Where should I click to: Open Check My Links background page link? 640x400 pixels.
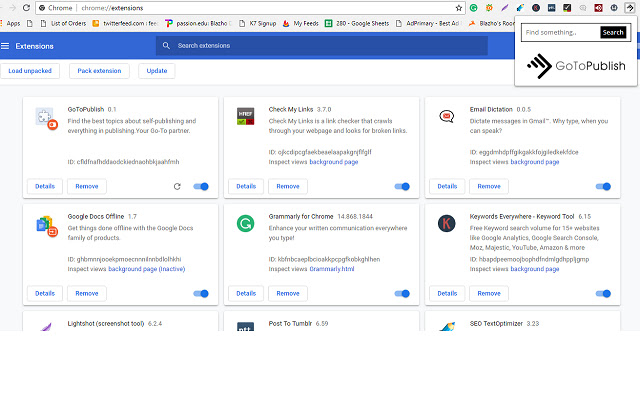coord(333,162)
